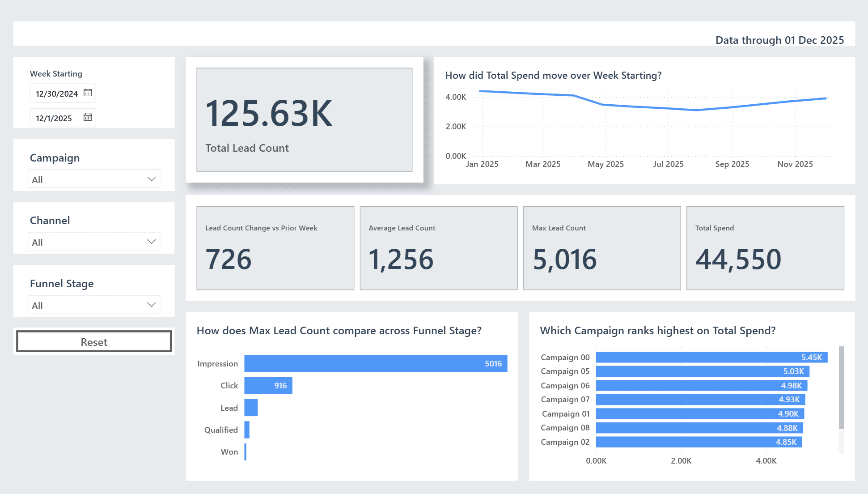Click the 'Week Starting' slicer label
Screen dimensions: 868x494
point(56,73)
